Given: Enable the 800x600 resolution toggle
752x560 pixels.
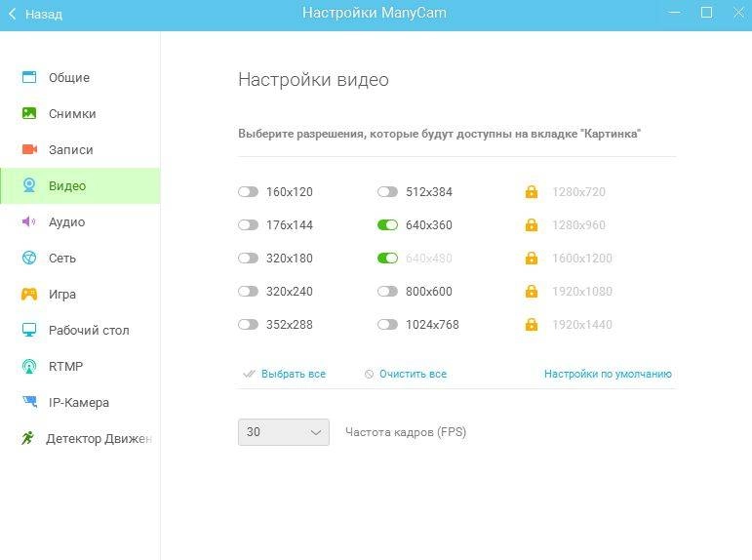Looking at the screenshot, I should 387,292.
